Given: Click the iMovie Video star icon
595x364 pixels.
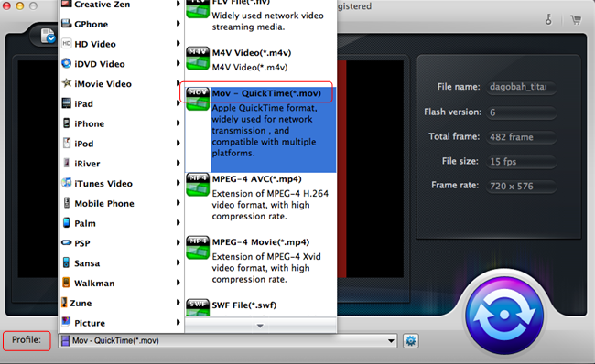Looking at the screenshot, I should (x=67, y=83).
